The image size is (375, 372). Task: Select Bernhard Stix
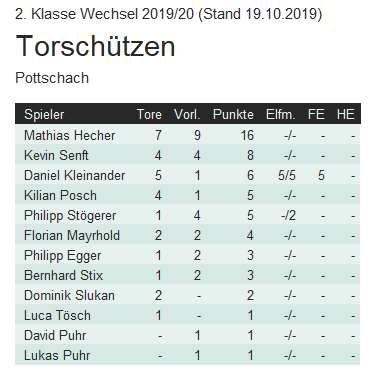click(x=63, y=275)
